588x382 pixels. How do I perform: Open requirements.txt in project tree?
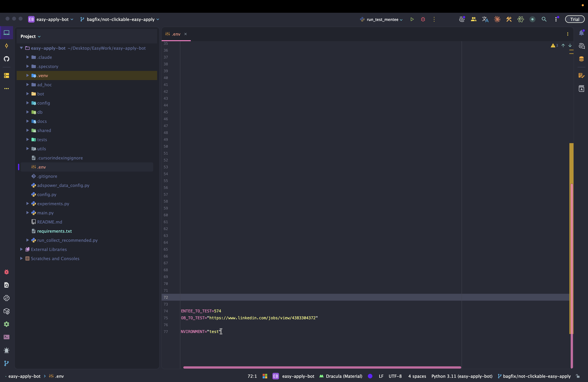pyautogui.click(x=54, y=231)
